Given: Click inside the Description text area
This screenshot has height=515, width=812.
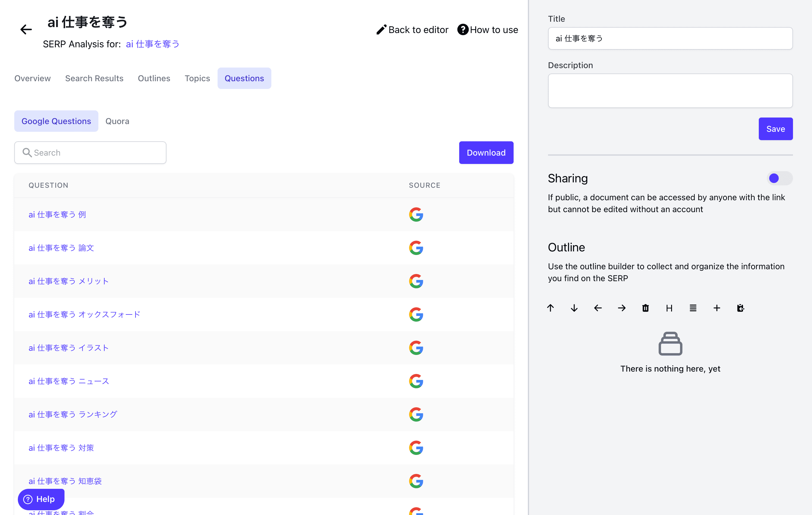Looking at the screenshot, I should [x=670, y=90].
